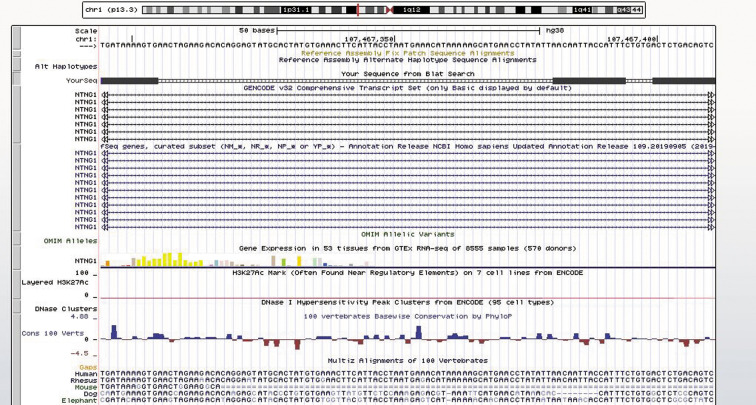Click the gray configure button beside OMIM Alleles
Image resolution: width=756 pixels, height=405 pixels.
[17, 239]
